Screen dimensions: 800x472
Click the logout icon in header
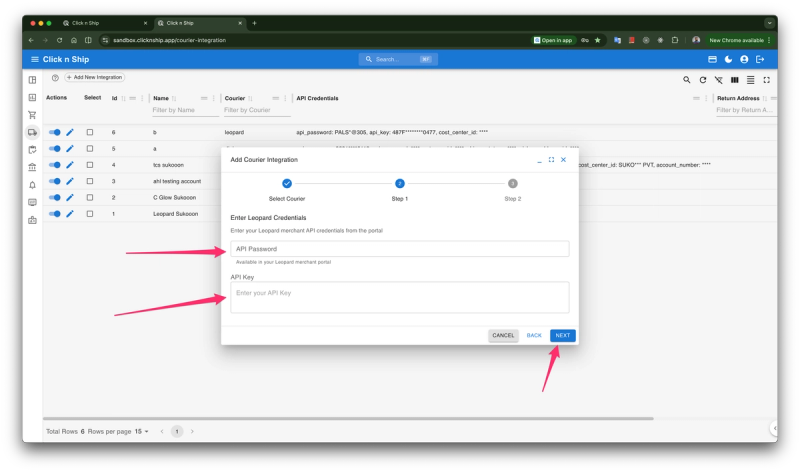760,59
